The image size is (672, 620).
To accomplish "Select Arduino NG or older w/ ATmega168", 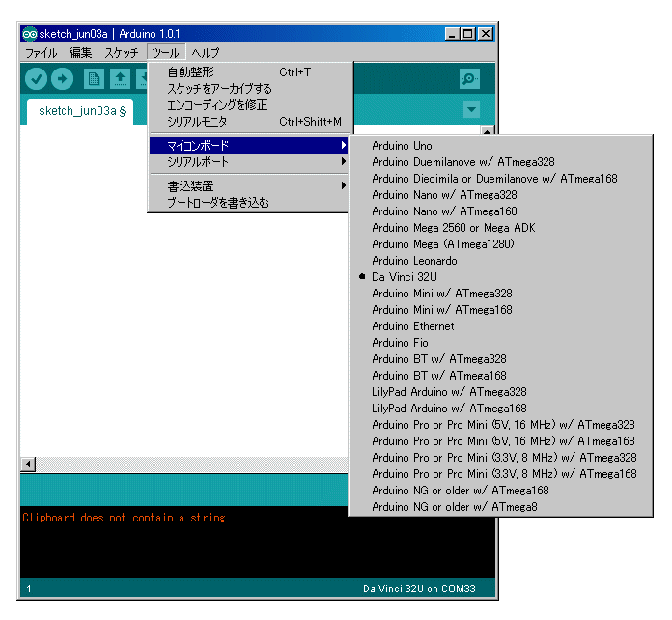I will (500, 490).
